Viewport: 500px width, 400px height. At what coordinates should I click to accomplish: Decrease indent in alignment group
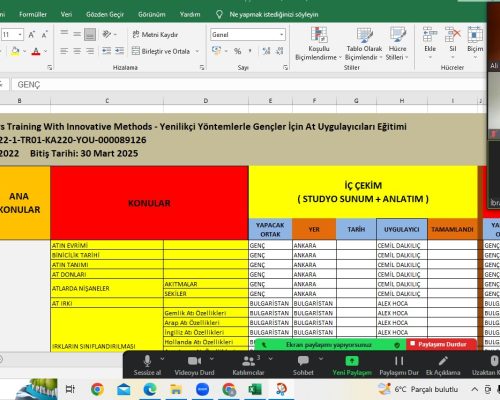[107, 51]
